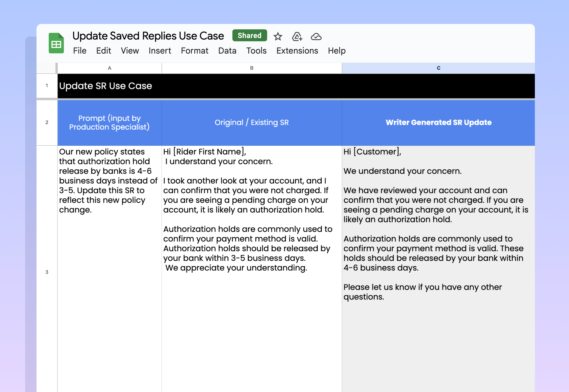Select row 3 header
The image size is (569, 392).
coord(47,272)
